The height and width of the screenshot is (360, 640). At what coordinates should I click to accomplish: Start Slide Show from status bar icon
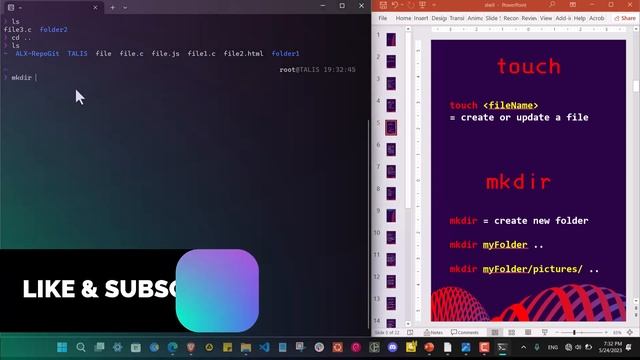[544, 333]
